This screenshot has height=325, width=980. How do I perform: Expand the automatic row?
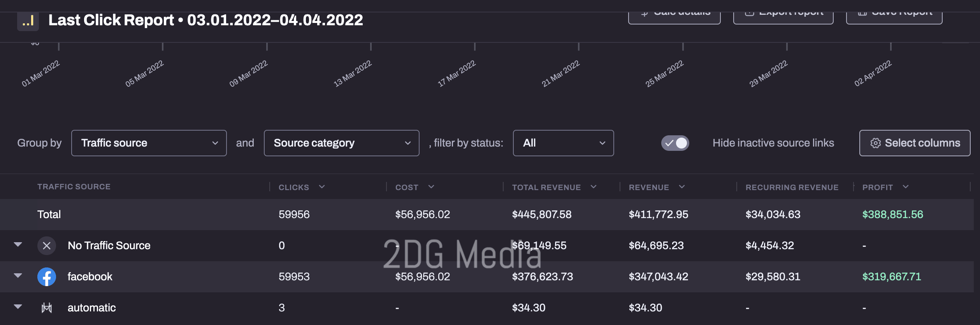(x=18, y=307)
